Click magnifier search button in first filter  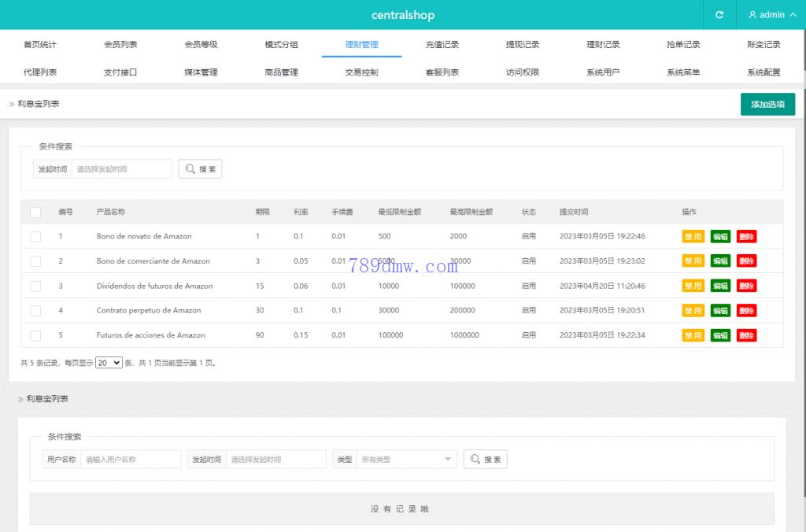click(200, 169)
